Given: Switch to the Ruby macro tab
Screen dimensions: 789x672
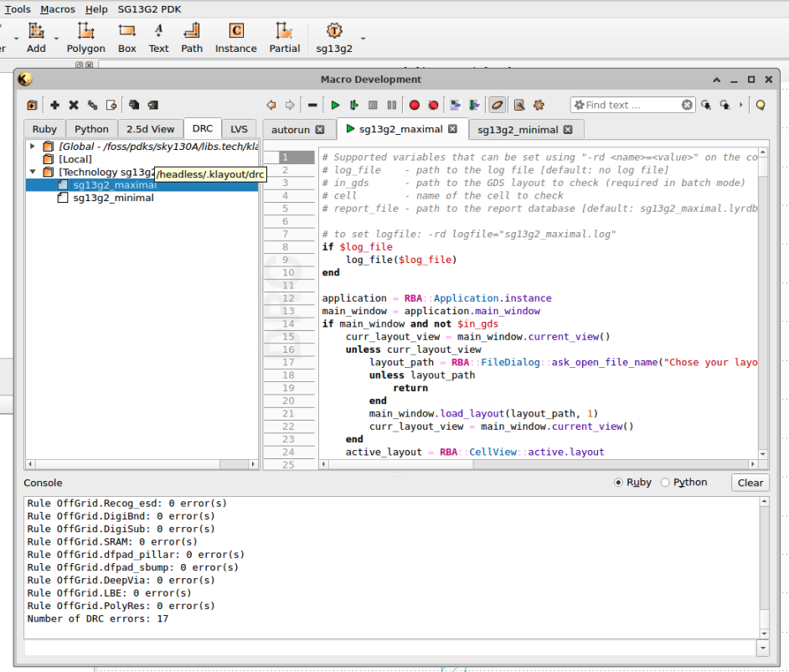Looking at the screenshot, I should pos(44,129).
